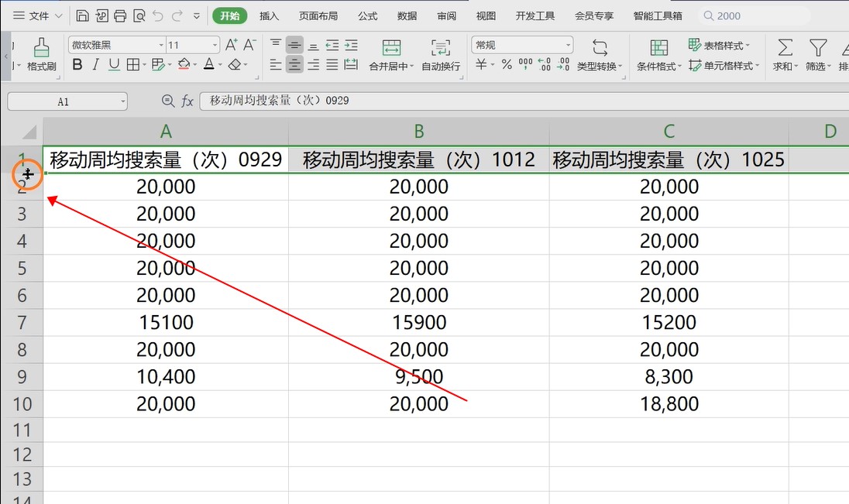The width and height of the screenshot is (849, 504).
Task: Open the Name Box dropdown arrow
Action: (x=122, y=101)
